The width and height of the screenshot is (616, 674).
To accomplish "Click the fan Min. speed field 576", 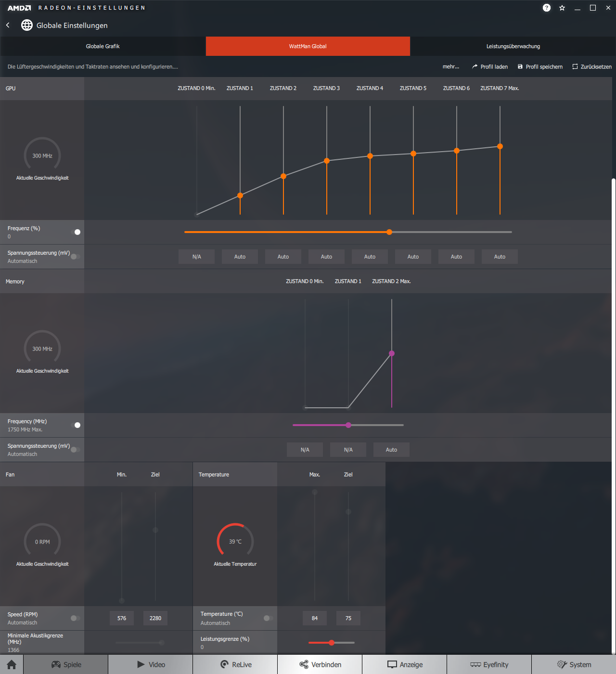I will [x=122, y=618].
